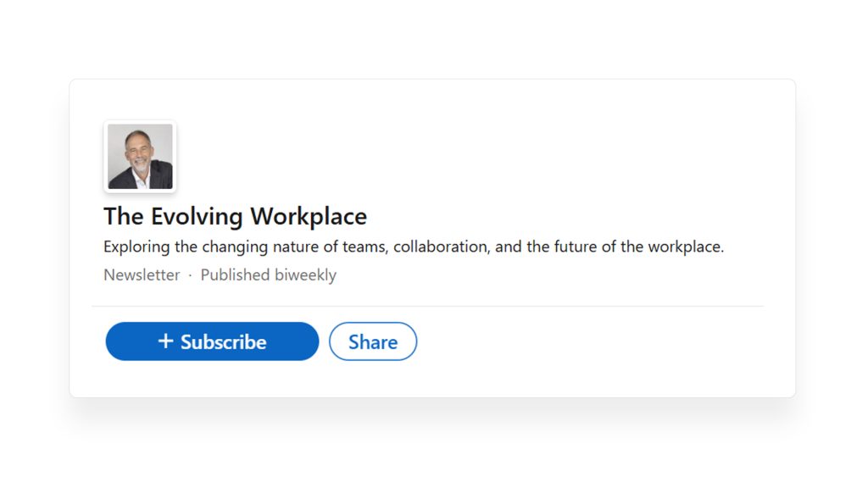Click the white newsletter card background
Screen dimensions: 868x488
click(x=593, y=152)
